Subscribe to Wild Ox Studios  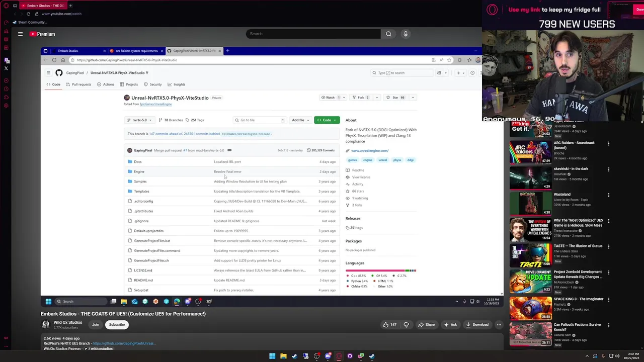point(117,325)
